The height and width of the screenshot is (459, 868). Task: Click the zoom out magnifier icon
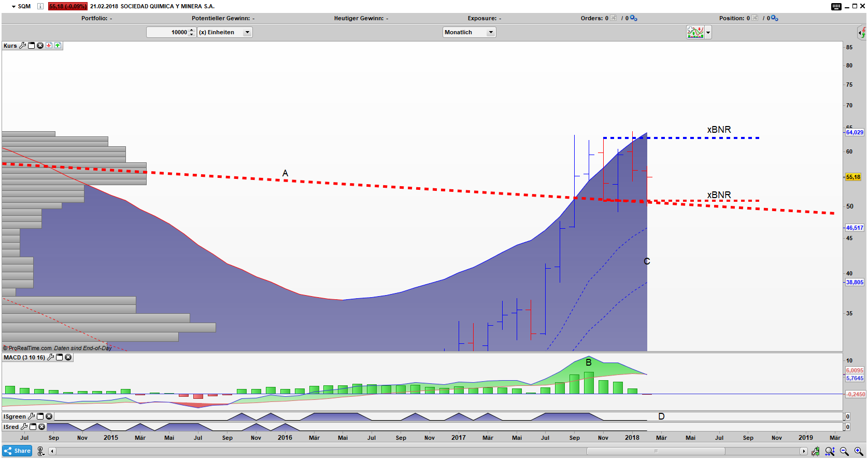pos(844,451)
